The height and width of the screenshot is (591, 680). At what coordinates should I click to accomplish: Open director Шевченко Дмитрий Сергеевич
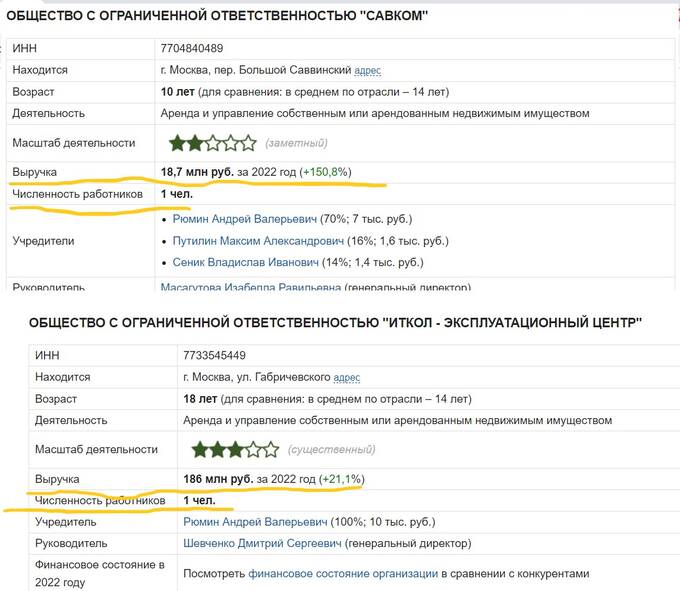(262, 544)
